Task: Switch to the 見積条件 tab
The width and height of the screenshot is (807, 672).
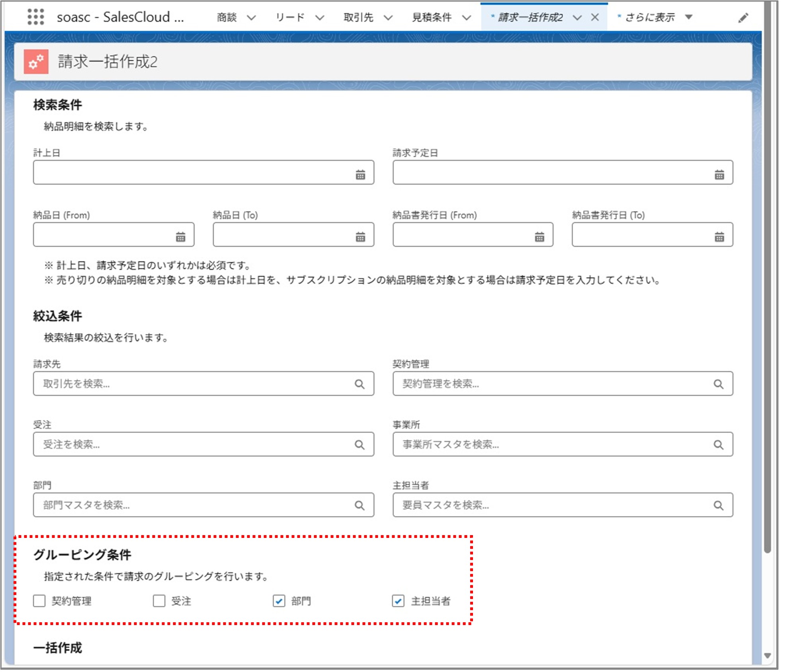Action: [x=432, y=17]
